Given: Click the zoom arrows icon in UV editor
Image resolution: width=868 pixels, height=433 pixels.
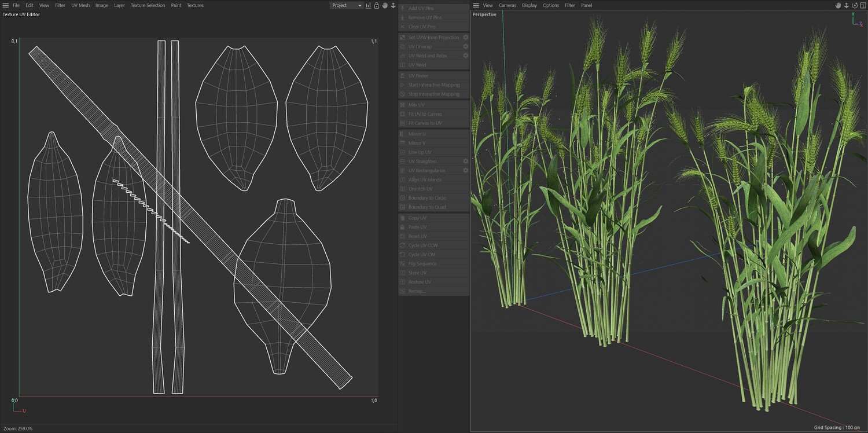Looking at the screenshot, I should pyautogui.click(x=393, y=5).
